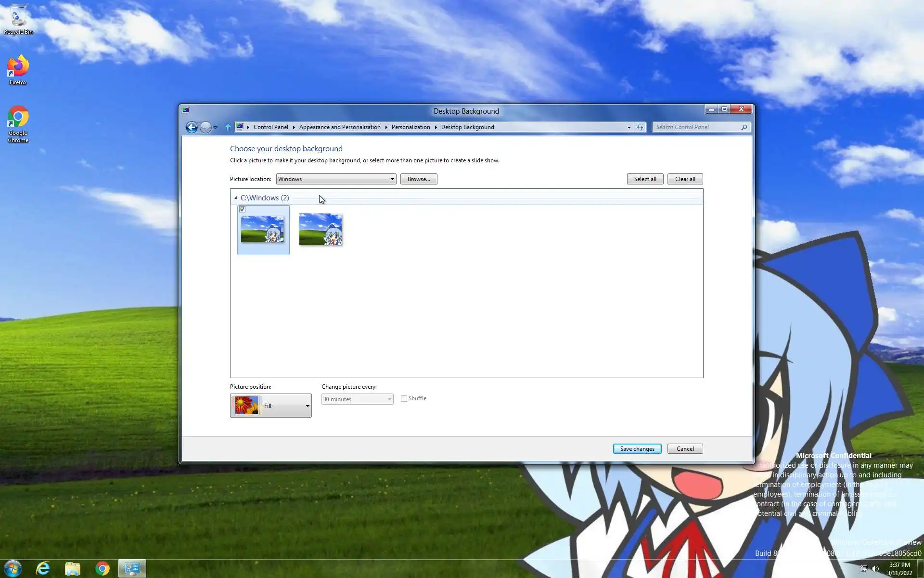924x578 pixels.
Task: Toggle the Shuffle checkbox
Action: click(404, 398)
